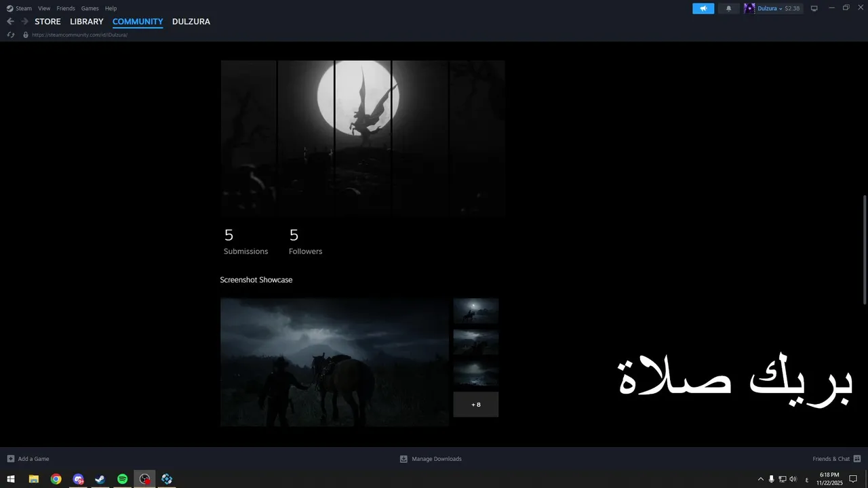
Task: Click the steamcommunity.com URL text
Action: [x=79, y=35]
